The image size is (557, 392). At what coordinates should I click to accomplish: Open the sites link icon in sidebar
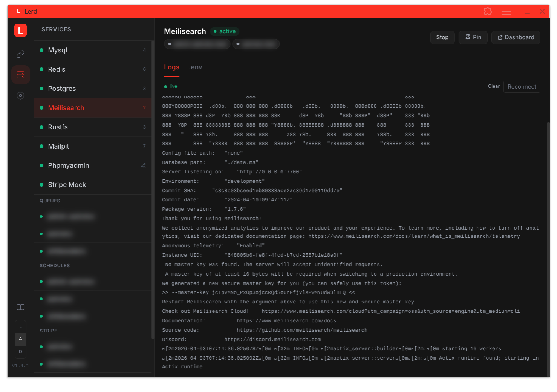(20, 54)
